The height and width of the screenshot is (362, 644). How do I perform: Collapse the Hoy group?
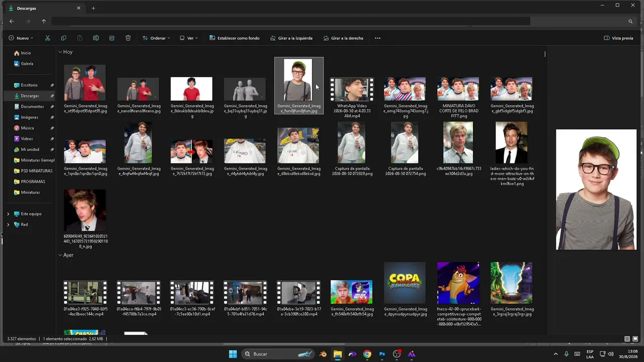[60, 52]
